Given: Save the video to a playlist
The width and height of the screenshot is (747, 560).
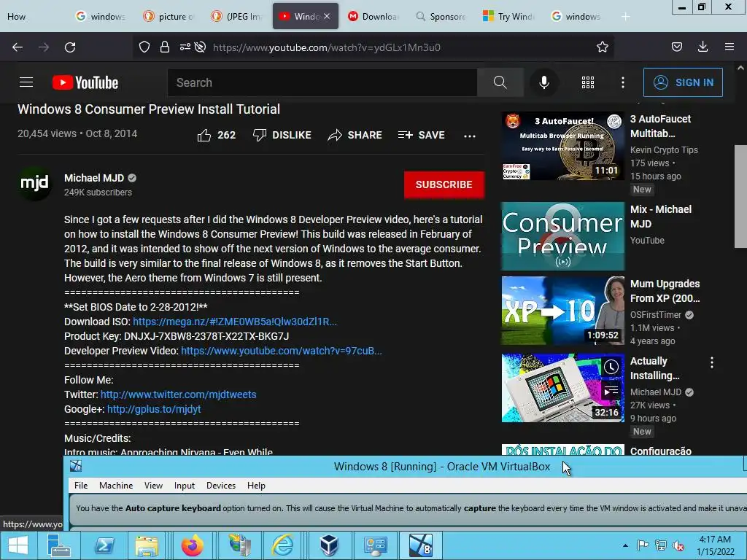Looking at the screenshot, I should (x=421, y=135).
